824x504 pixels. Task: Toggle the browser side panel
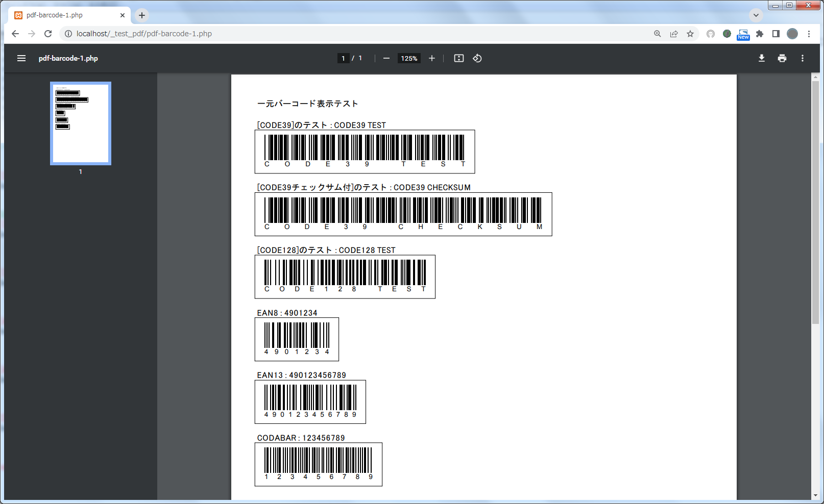(776, 34)
